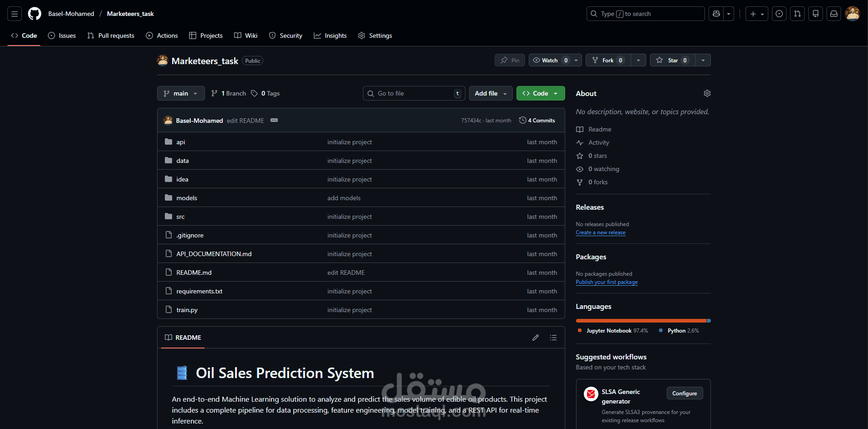Click your profile avatar in the header
The width and height of the screenshot is (868, 429).
pyautogui.click(x=853, y=14)
